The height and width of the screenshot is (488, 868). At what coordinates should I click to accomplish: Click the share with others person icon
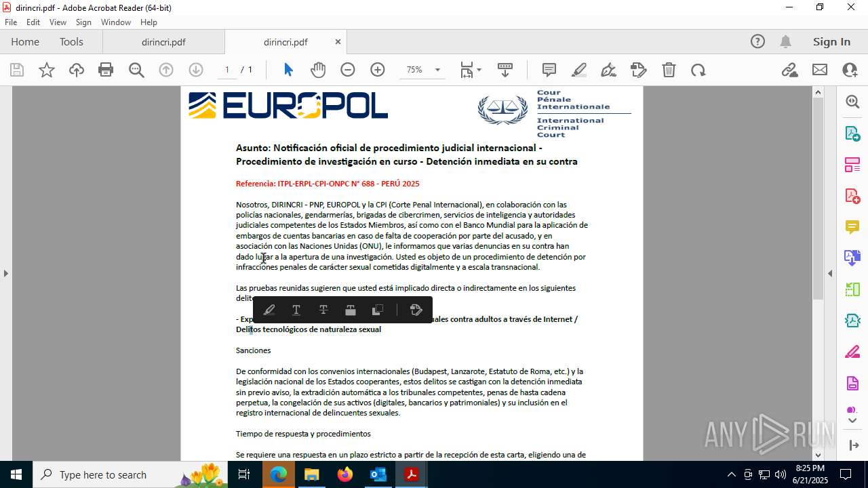[x=850, y=70]
